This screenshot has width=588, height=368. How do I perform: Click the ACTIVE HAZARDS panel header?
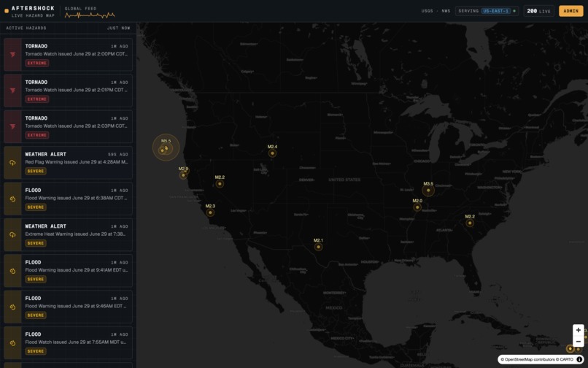coord(26,28)
